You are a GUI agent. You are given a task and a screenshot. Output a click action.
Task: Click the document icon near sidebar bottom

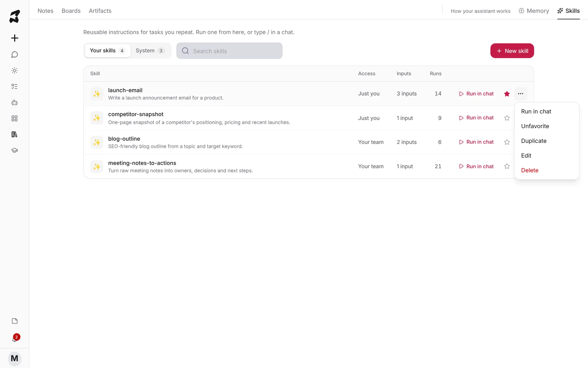(14, 321)
